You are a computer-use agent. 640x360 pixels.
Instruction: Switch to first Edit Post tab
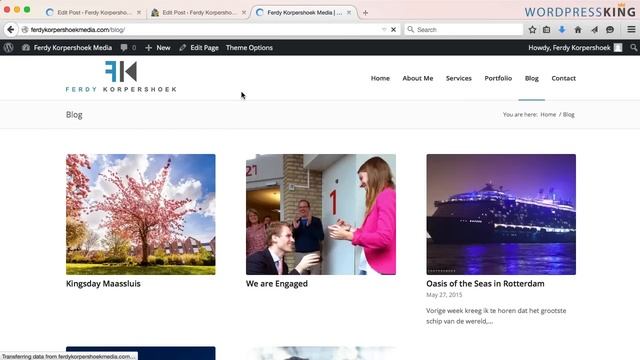[94, 13]
